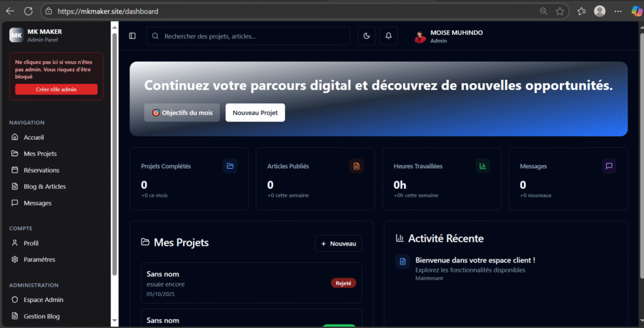This screenshot has width=644, height=328.
Task: Click the Heures Travaillées chart icon
Action: pos(482,166)
